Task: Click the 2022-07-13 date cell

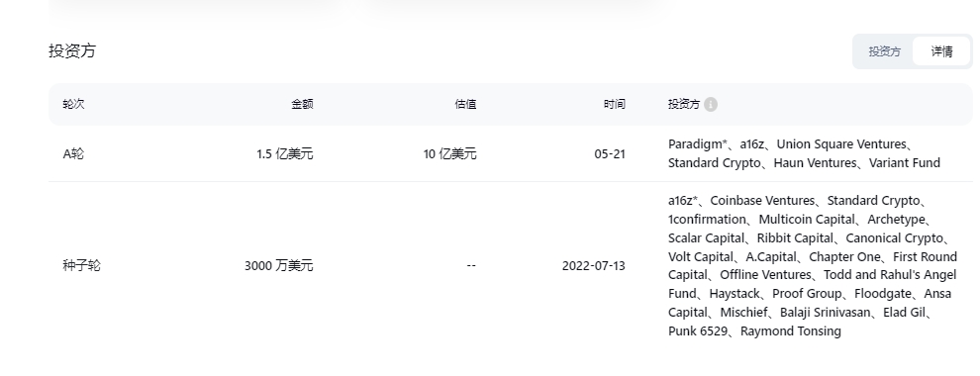Action: click(x=593, y=265)
